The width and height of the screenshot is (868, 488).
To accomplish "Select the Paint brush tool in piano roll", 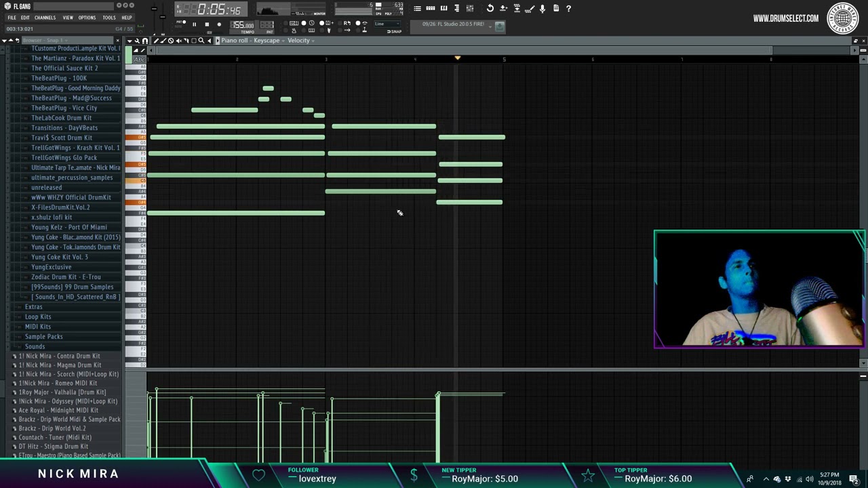I will click(x=164, y=41).
